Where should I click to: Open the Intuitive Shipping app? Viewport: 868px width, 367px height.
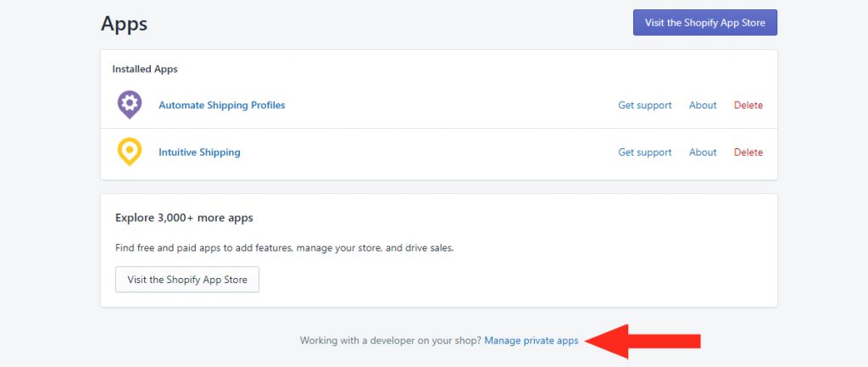199,153
